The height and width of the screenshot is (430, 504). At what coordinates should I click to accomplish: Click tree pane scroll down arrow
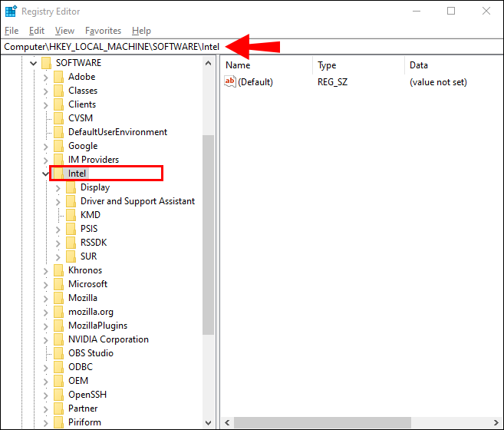(209, 423)
